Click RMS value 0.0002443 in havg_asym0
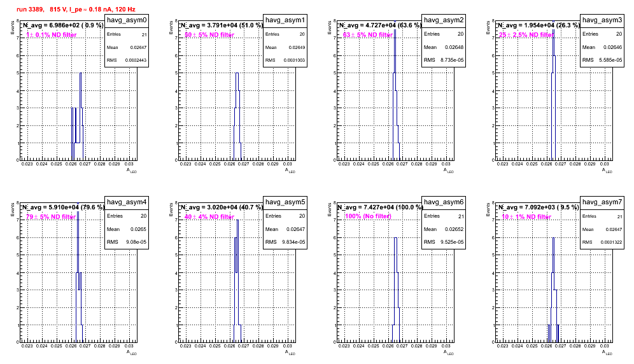Viewport: 634px width, 364px height. click(136, 60)
